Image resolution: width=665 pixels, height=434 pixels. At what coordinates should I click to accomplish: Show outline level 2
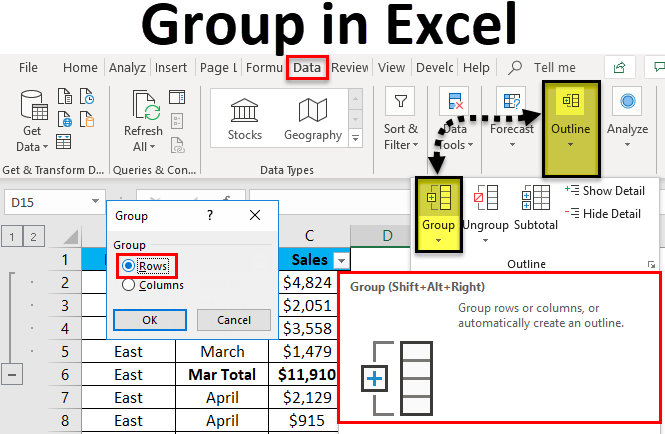pos(34,237)
